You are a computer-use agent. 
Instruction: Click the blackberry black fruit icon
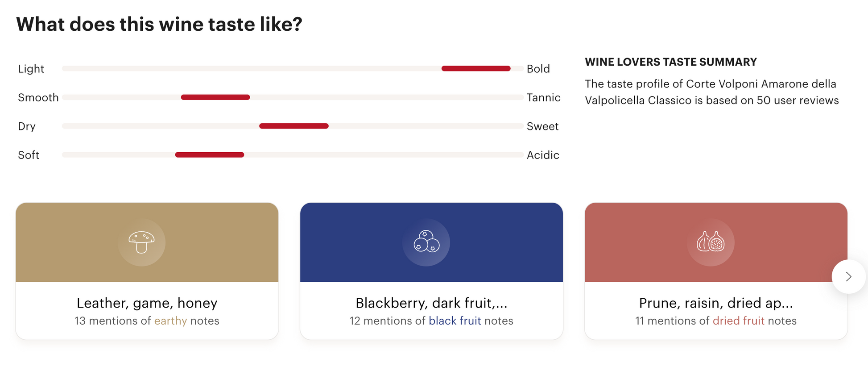pos(426,242)
